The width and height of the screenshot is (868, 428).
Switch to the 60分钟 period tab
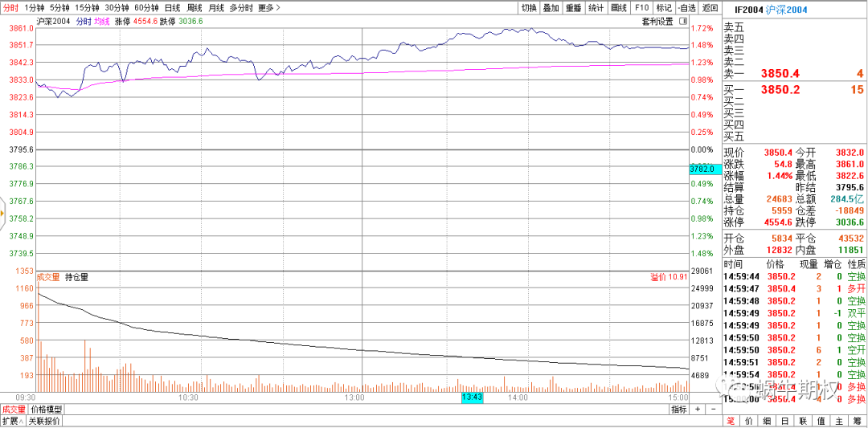(x=147, y=8)
